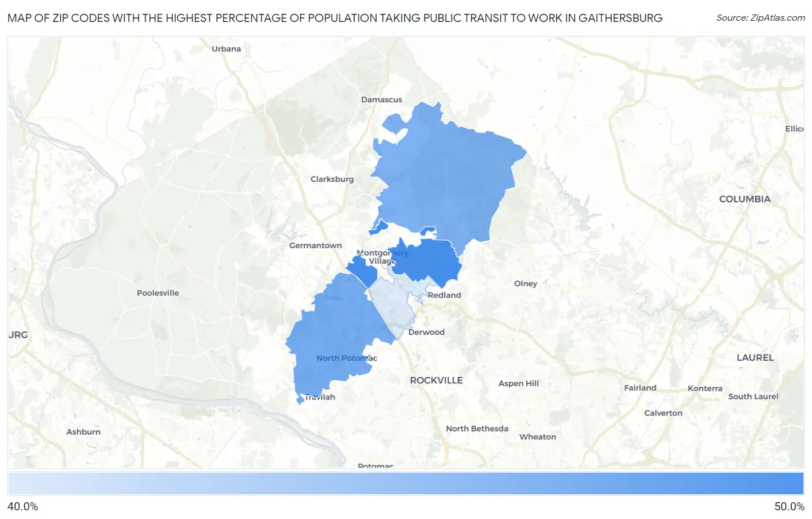Click the Damascus map label
The height and width of the screenshot is (519, 812).
point(382,99)
